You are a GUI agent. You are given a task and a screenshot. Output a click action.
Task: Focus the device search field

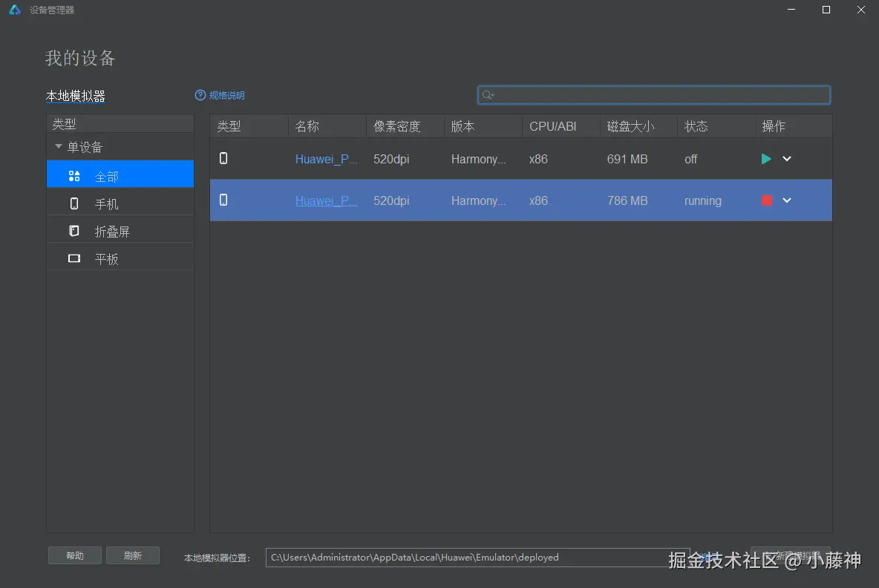point(653,95)
